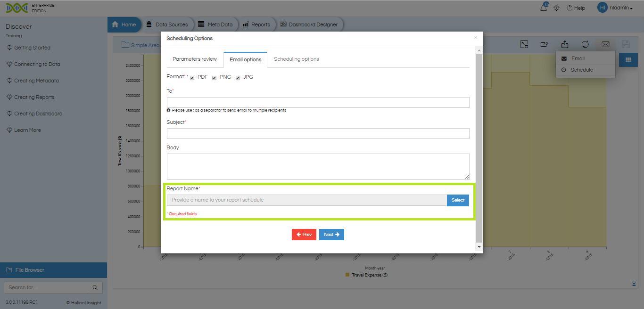644x309 pixels.
Task: Click the refresh report icon
Action: [x=585, y=44]
